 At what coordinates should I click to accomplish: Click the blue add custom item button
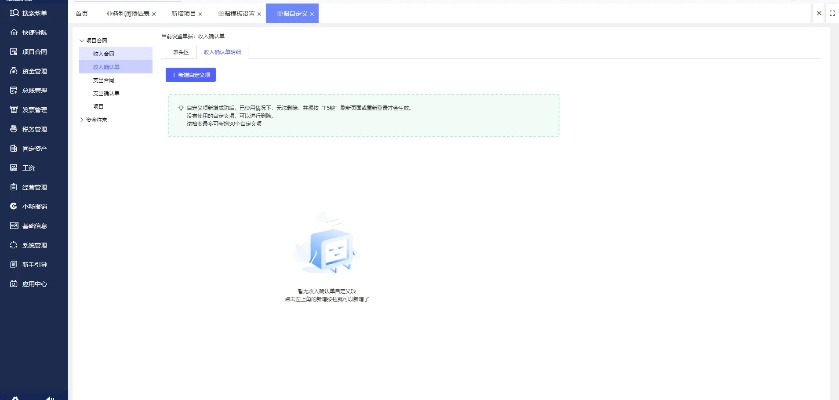(190, 74)
